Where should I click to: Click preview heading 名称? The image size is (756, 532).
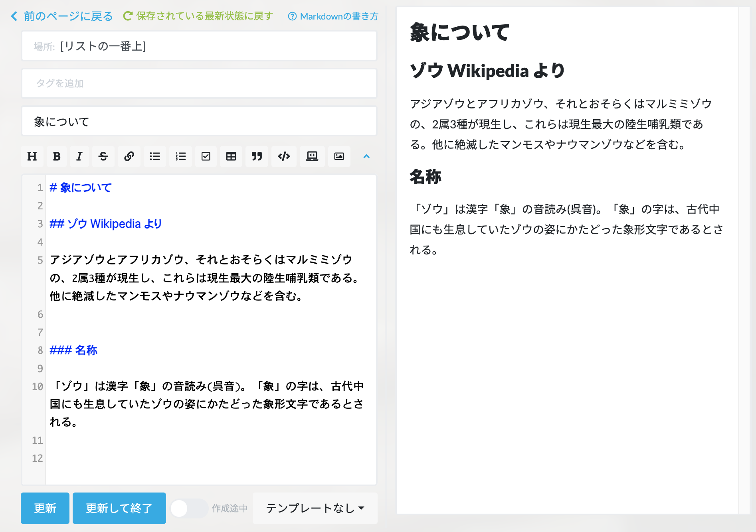coord(425,176)
